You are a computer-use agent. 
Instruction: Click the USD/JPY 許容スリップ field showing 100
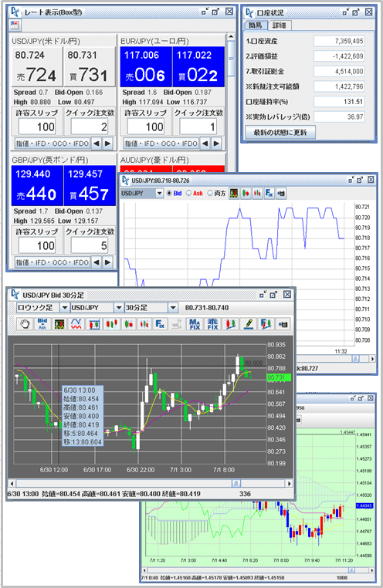(x=37, y=127)
